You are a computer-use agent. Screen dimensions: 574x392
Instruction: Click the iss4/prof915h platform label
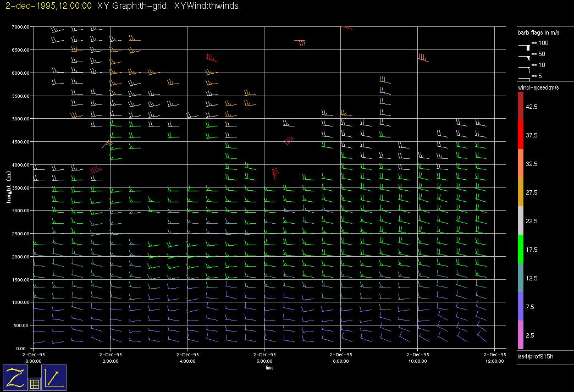point(535,357)
